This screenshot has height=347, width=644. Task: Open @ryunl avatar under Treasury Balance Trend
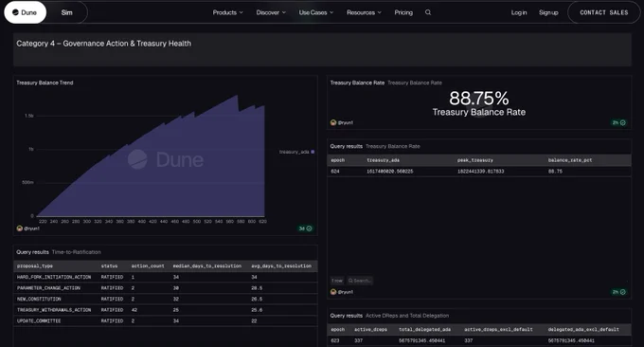click(x=19, y=228)
